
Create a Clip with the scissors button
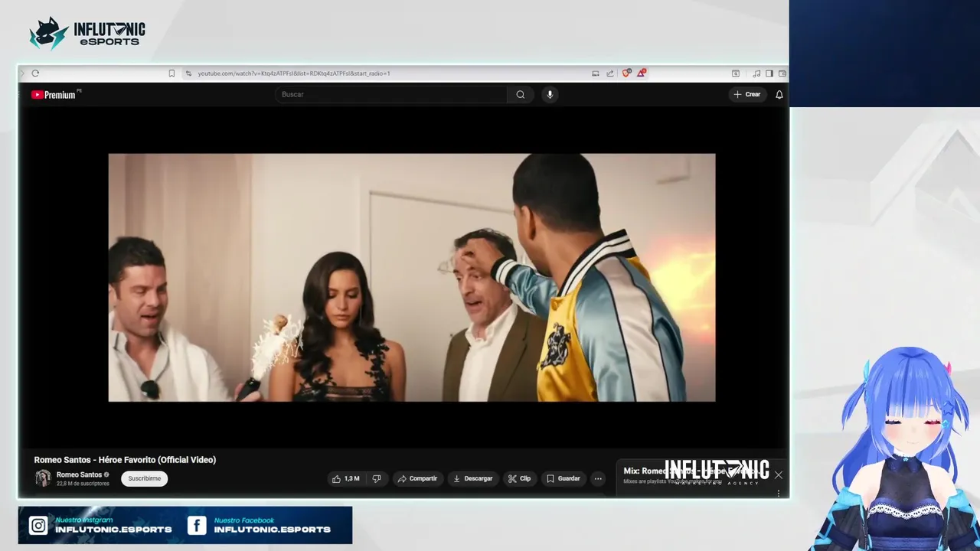point(519,478)
